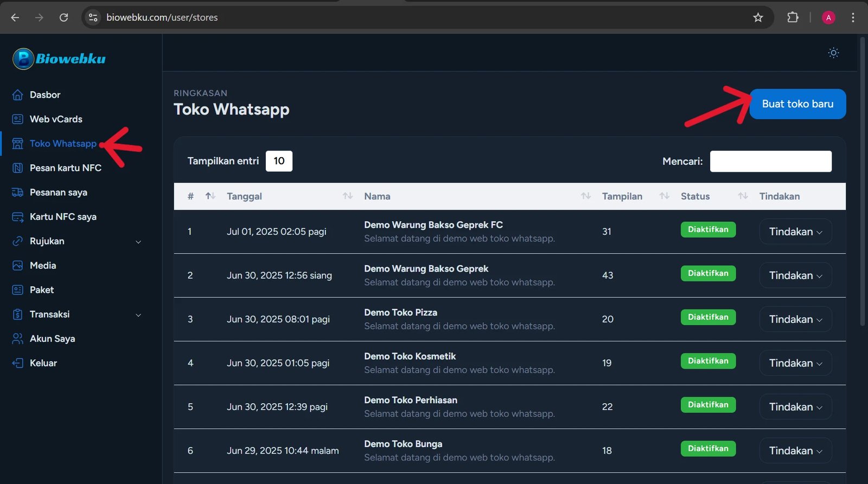Bookmark page with the star icon
Viewport: 868px width, 484px height.
tap(758, 17)
